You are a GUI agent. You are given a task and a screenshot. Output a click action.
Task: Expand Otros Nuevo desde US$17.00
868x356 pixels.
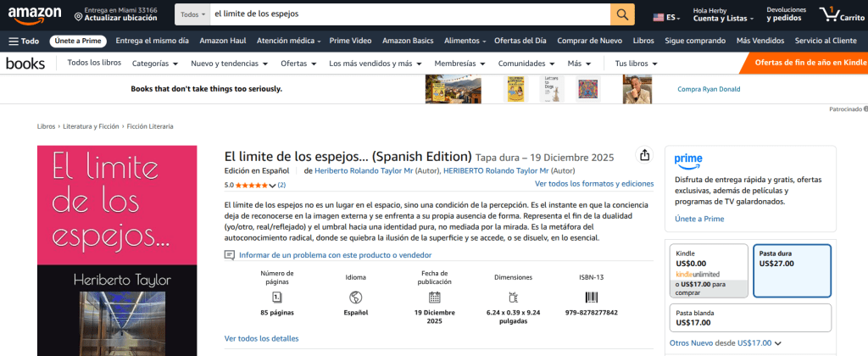point(726,343)
